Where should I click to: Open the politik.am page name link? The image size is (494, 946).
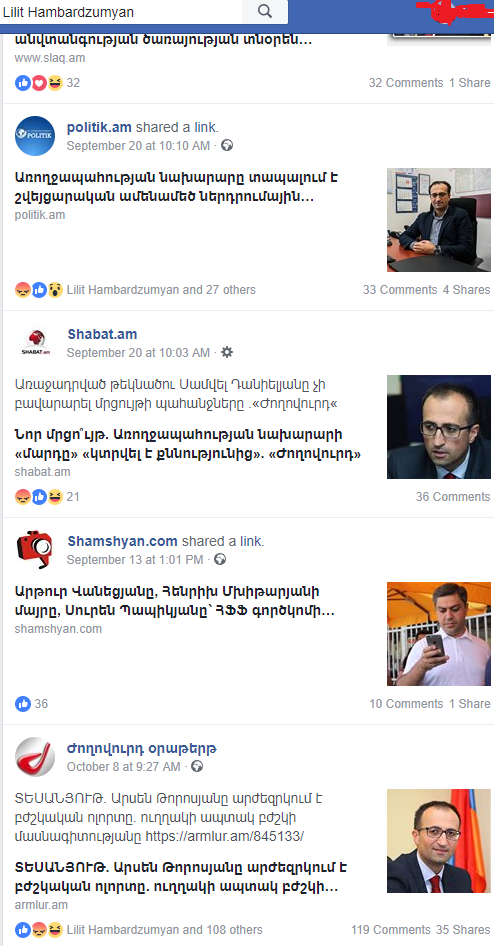100,127
